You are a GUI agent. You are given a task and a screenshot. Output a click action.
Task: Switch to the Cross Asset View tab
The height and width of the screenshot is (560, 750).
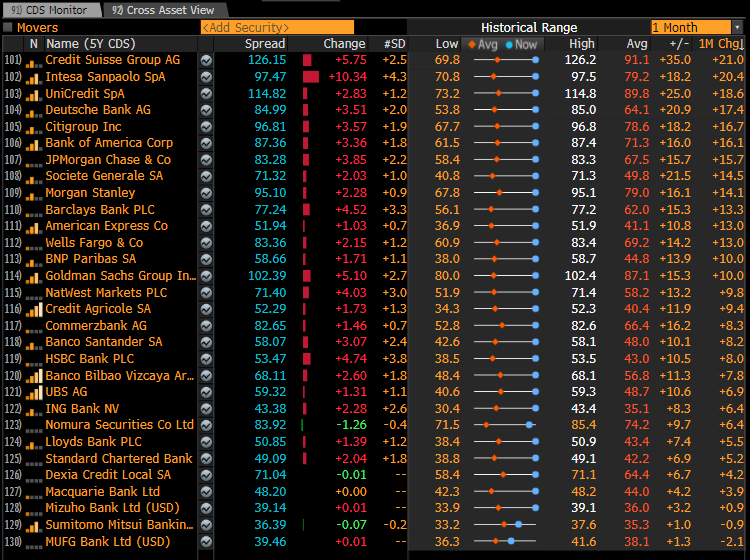[163, 10]
